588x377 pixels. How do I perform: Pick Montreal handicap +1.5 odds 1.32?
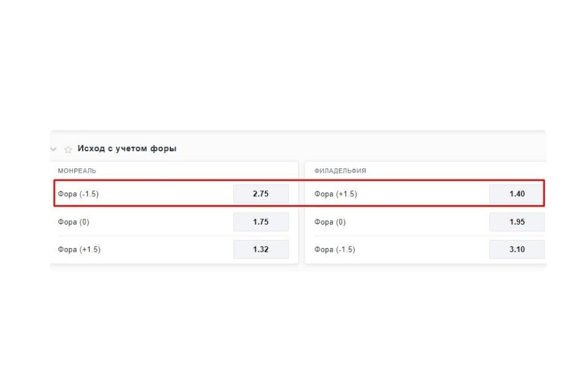[x=260, y=249]
